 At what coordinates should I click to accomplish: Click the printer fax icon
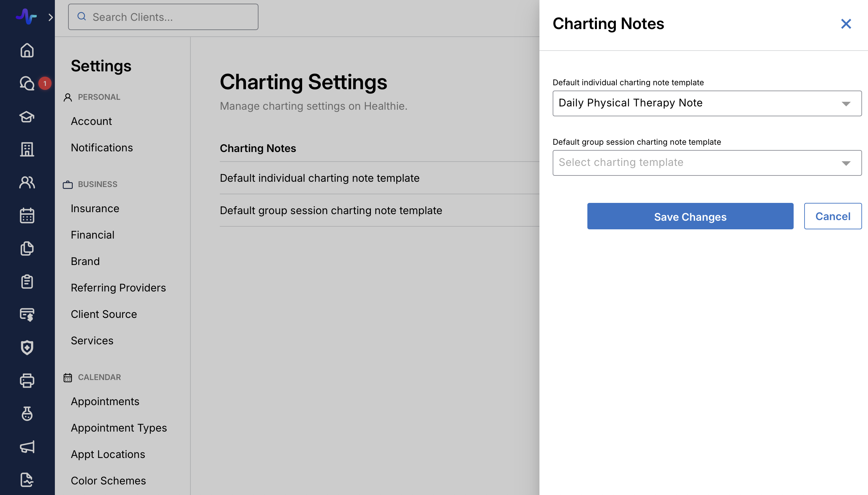click(x=27, y=380)
